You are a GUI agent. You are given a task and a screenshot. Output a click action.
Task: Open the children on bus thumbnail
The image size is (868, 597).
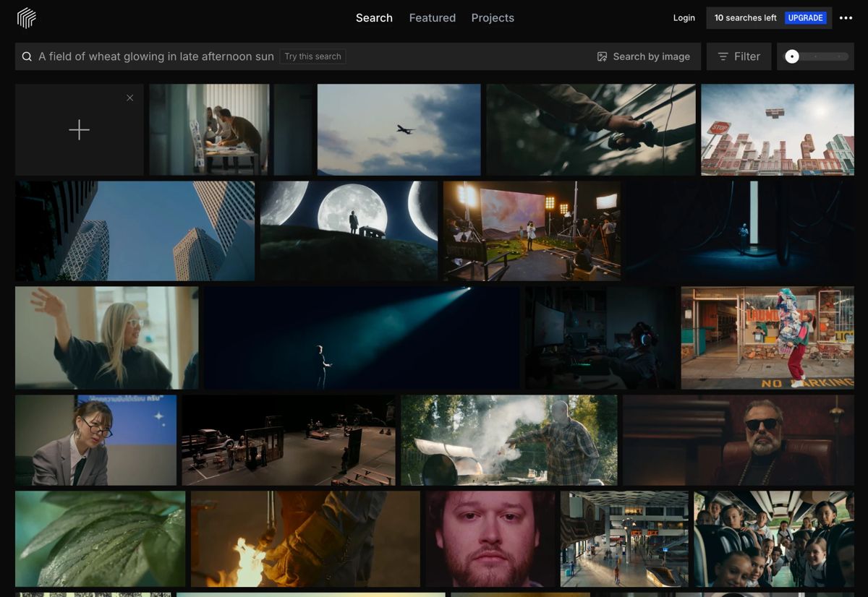pos(774,538)
